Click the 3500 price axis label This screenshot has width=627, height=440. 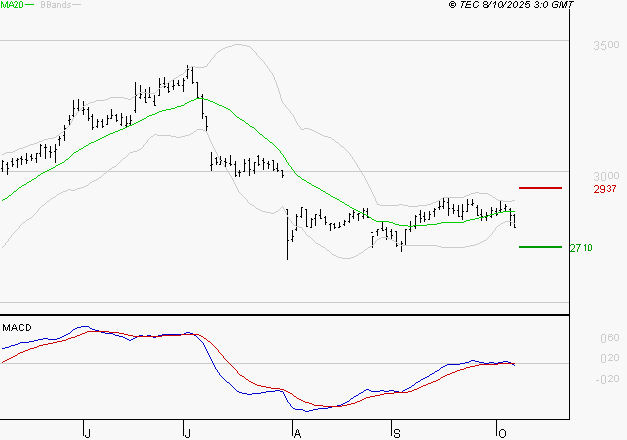606,45
